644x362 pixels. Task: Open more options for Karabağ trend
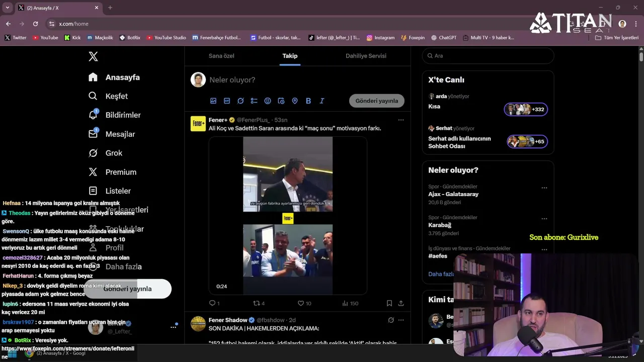[544, 219]
